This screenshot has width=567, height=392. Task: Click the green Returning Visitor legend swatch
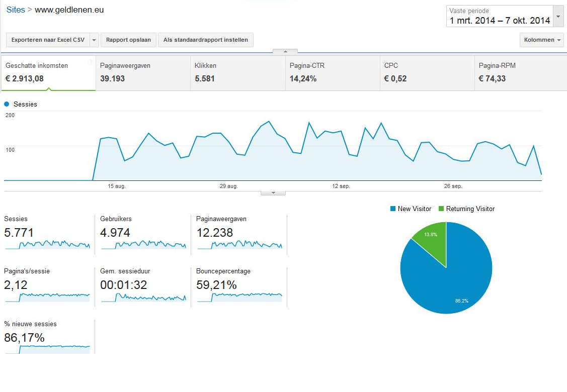(441, 209)
